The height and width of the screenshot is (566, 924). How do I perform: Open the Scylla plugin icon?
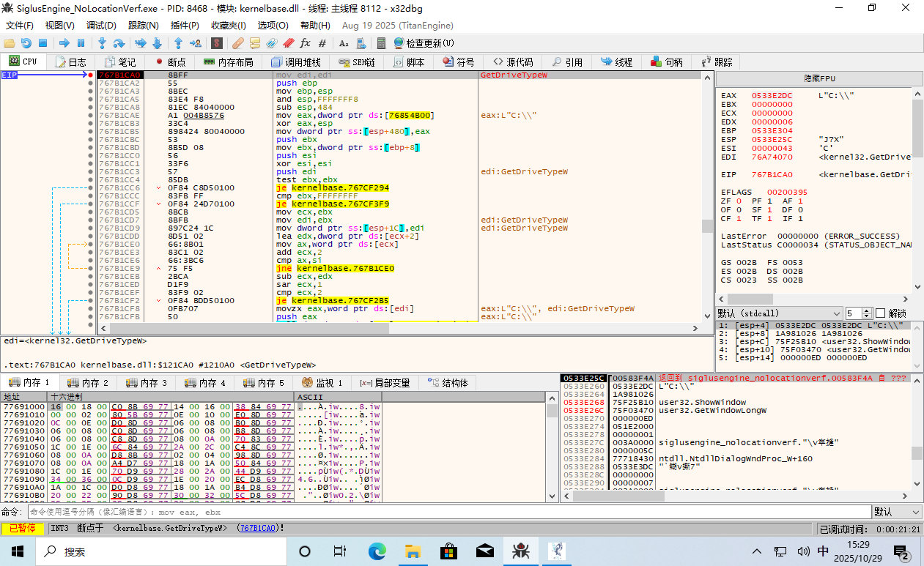click(x=217, y=43)
